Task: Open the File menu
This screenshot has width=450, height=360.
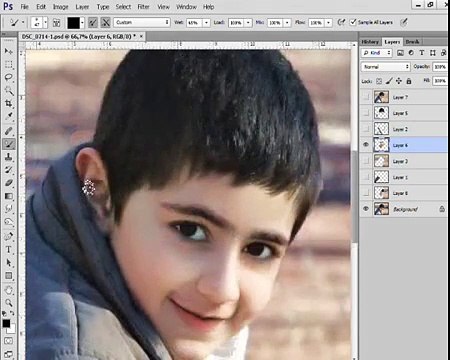Action: pyautogui.click(x=25, y=7)
